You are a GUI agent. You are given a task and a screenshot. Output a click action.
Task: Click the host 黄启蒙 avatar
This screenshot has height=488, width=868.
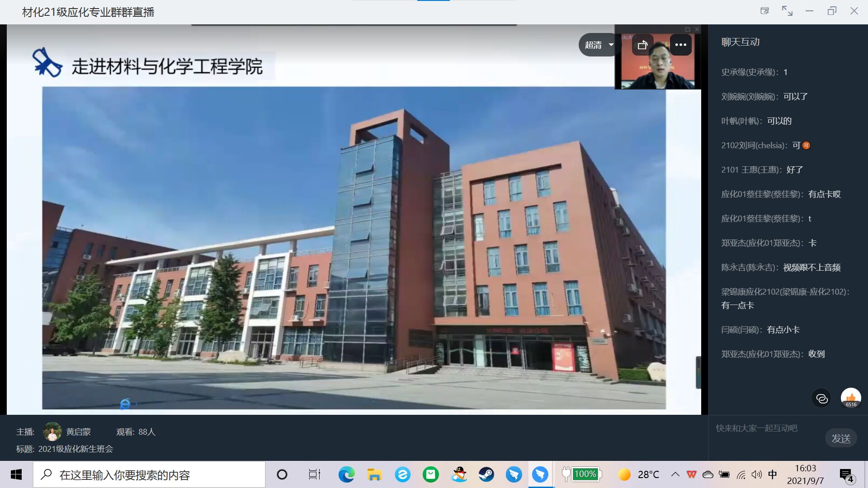52,432
